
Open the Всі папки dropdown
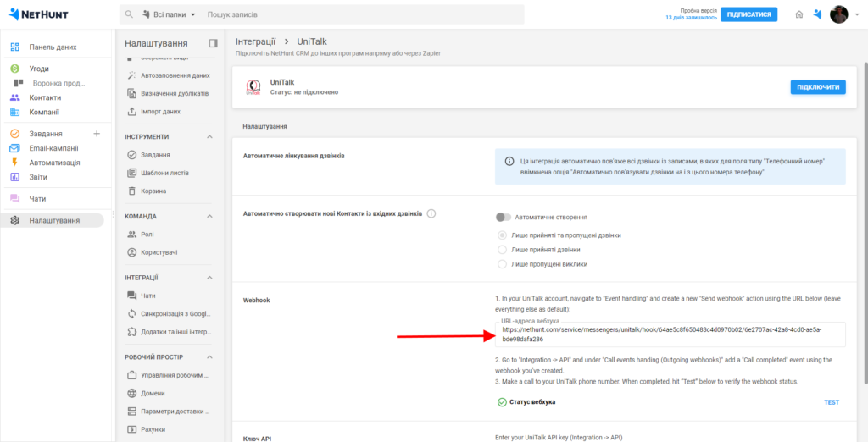169,15
